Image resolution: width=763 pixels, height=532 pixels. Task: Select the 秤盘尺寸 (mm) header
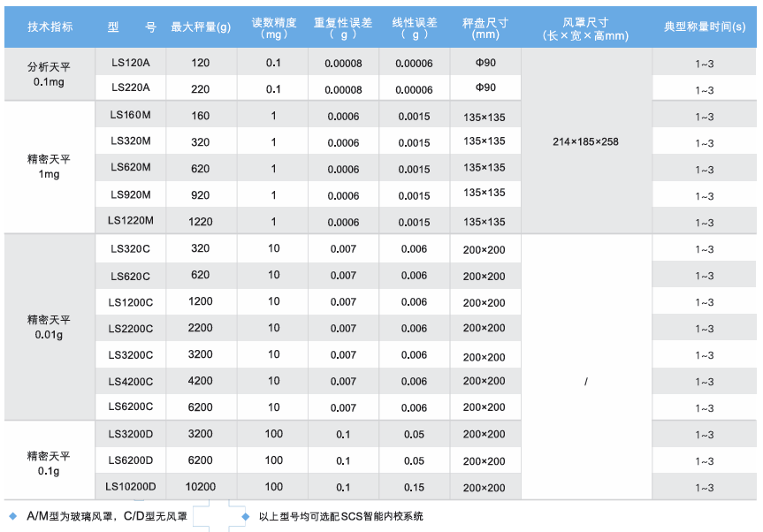click(485, 28)
